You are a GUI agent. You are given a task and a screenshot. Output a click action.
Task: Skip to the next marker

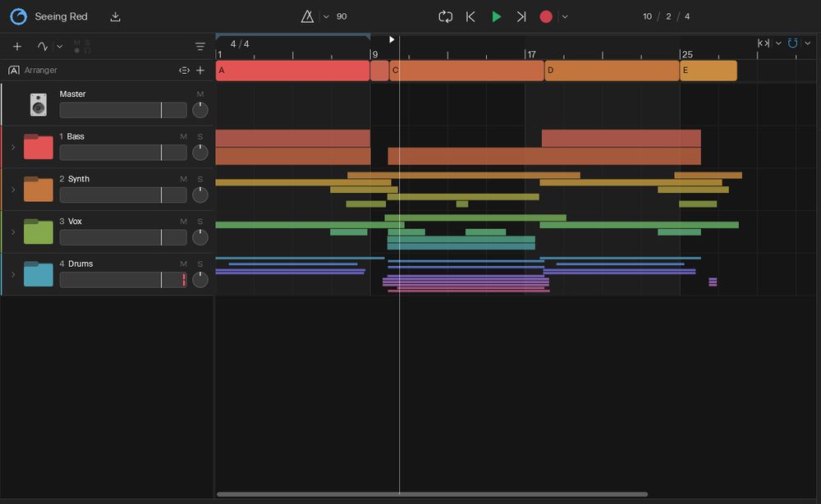[x=521, y=16]
